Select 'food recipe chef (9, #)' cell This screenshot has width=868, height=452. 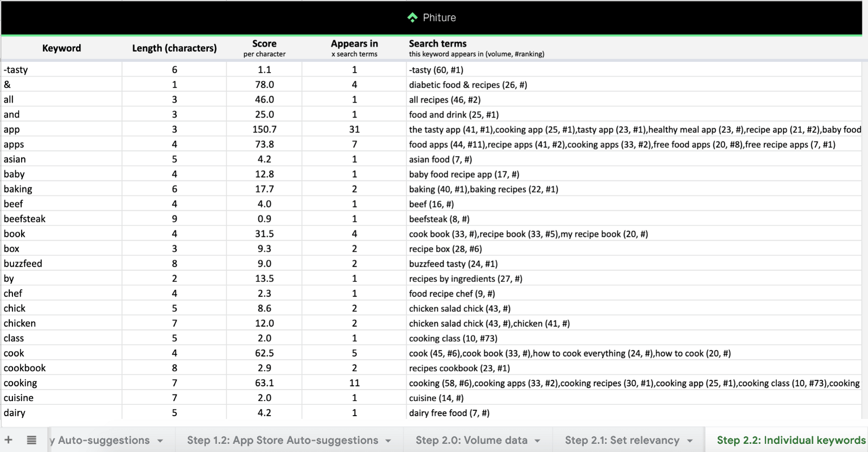(634, 293)
